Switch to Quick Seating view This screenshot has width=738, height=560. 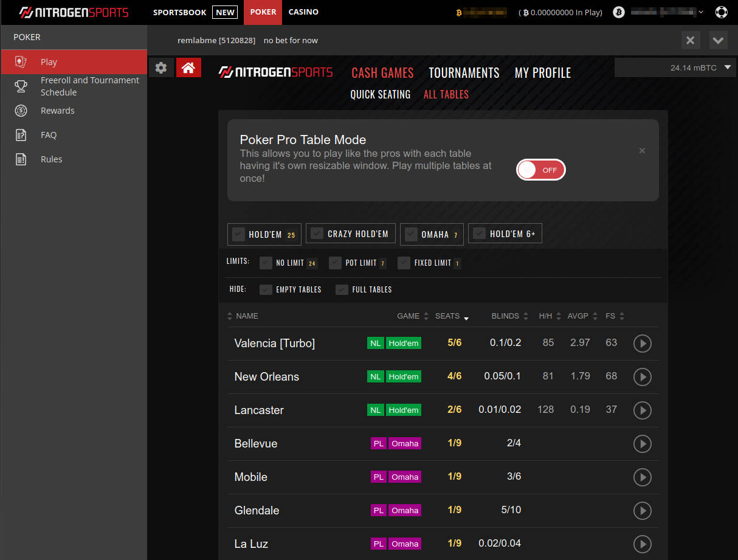(381, 94)
